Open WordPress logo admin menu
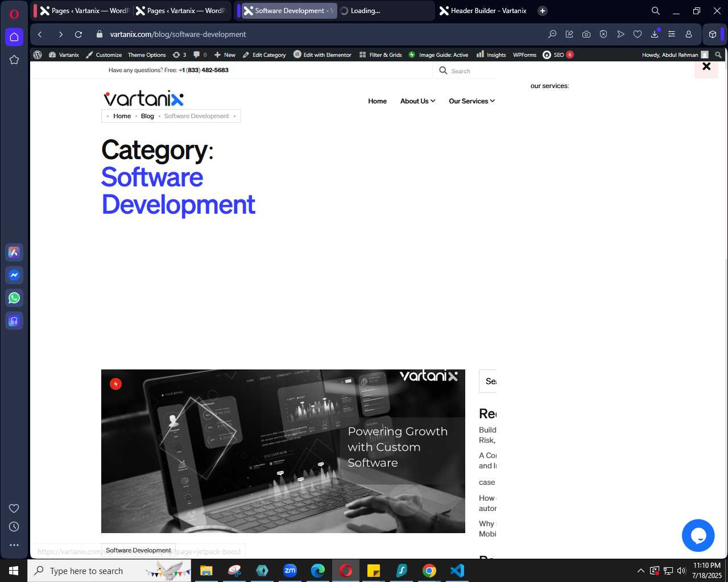728x582 pixels. 38,55
